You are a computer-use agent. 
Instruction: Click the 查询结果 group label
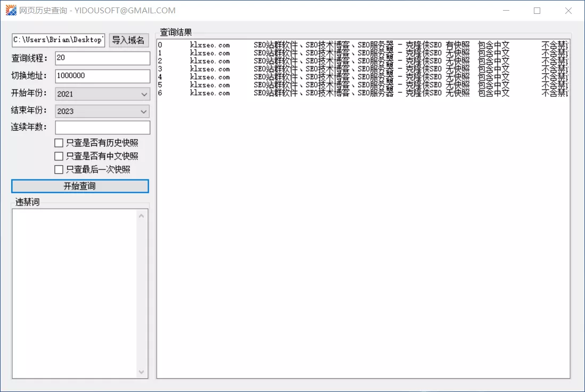176,32
